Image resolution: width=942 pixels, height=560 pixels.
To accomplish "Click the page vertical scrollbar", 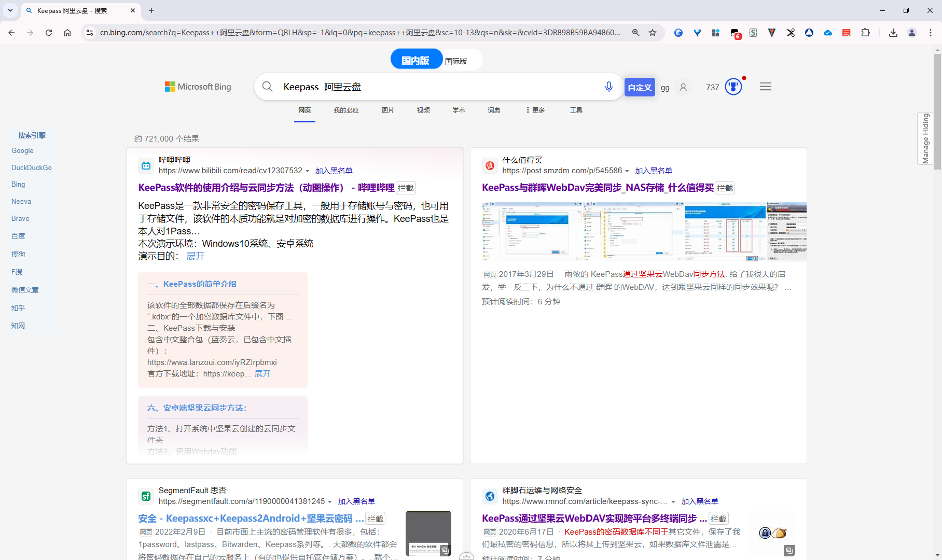I will coord(937,111).
